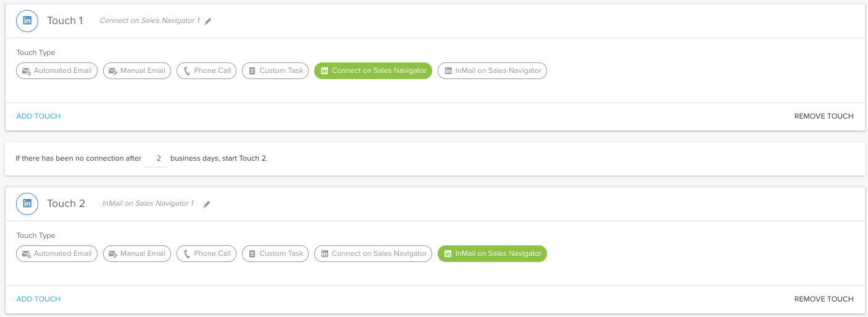
Task: Remove Touch 2 from the sequence
Action: pos(824,299)
